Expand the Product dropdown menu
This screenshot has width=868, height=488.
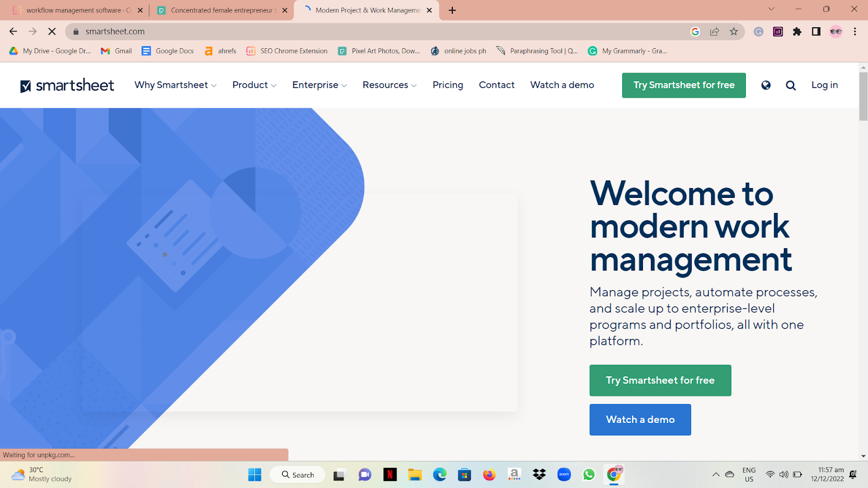click(254, 85)
